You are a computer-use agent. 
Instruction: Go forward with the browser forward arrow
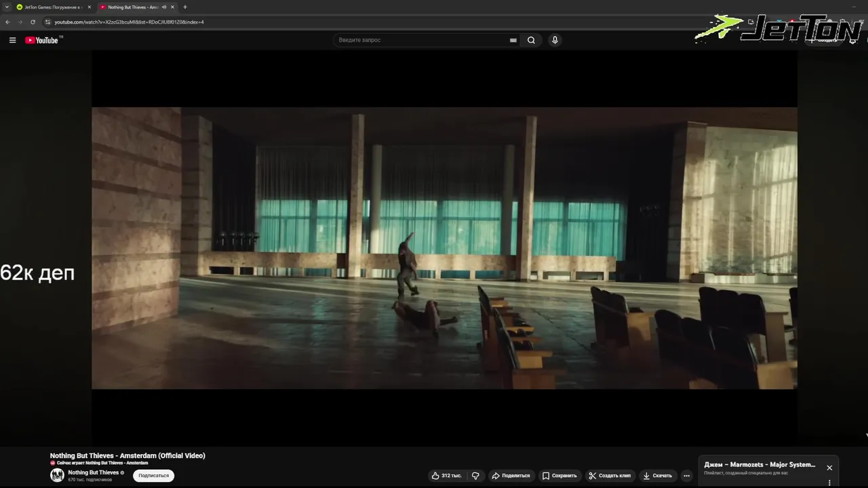[20, 22]
